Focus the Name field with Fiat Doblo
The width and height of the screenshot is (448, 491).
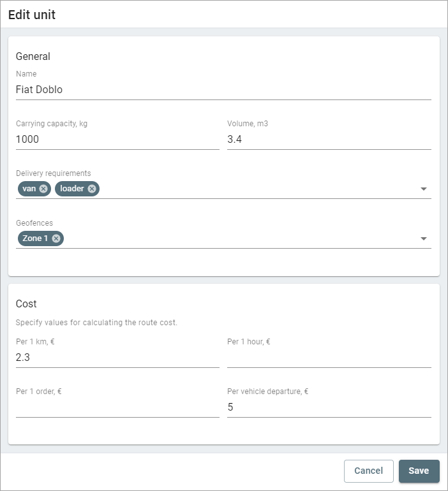click(x=223, y=90)
